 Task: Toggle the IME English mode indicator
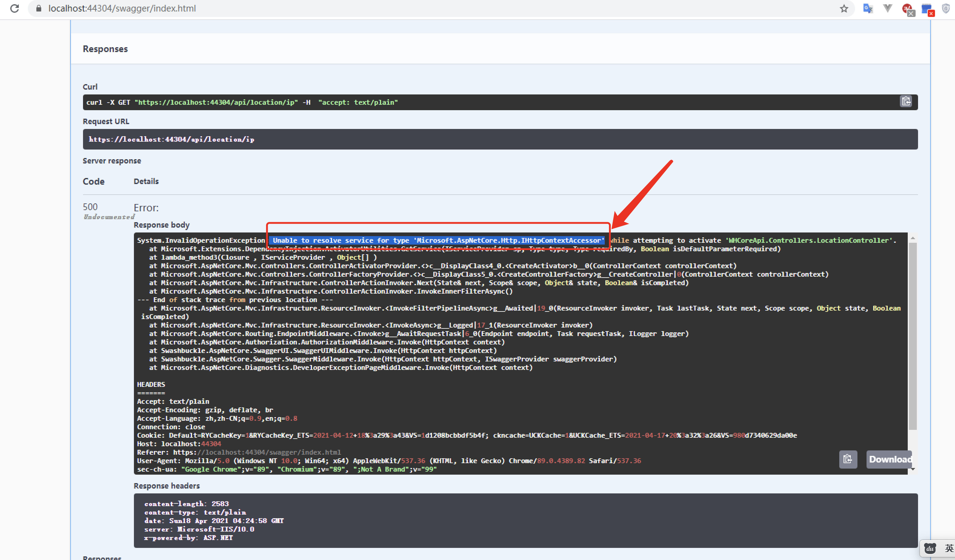tap(949, 548)
